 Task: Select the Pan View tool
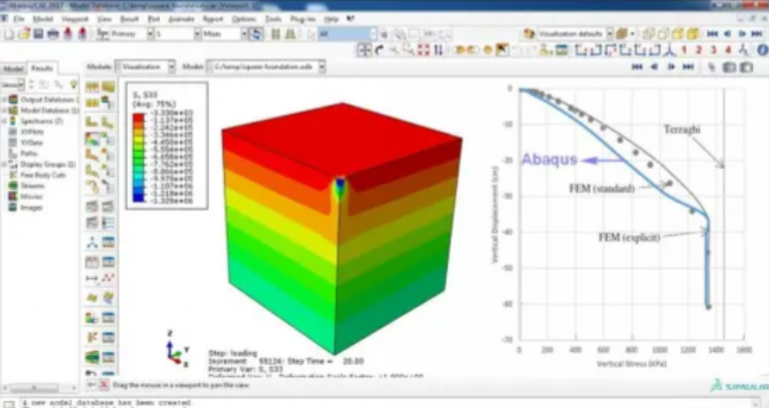coord(364,50)
